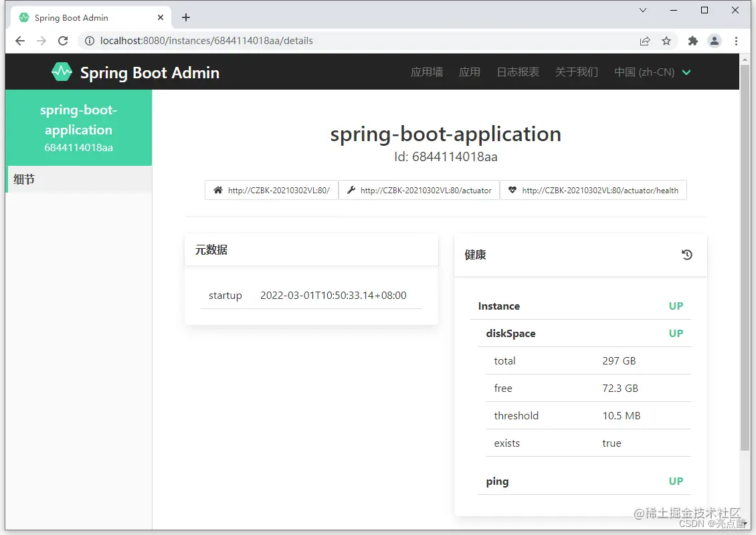The height and width of the screenshot is (535, 756).
Task: Click the UP status beside Instance
Action: click(676, 306)
